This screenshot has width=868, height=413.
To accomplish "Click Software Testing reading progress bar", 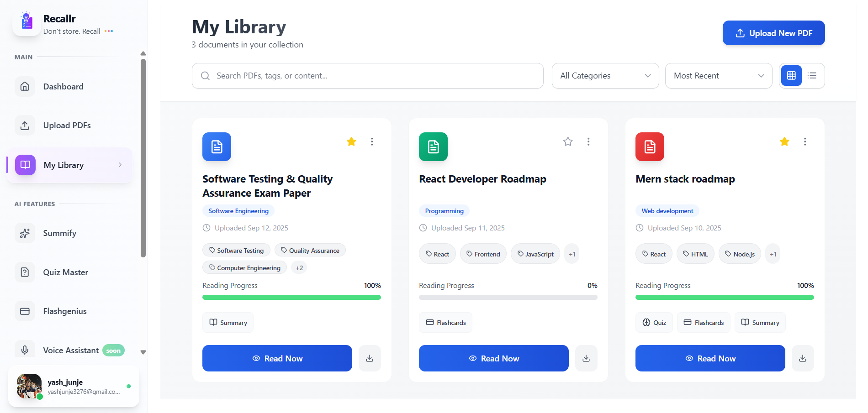I will (291, 297).
